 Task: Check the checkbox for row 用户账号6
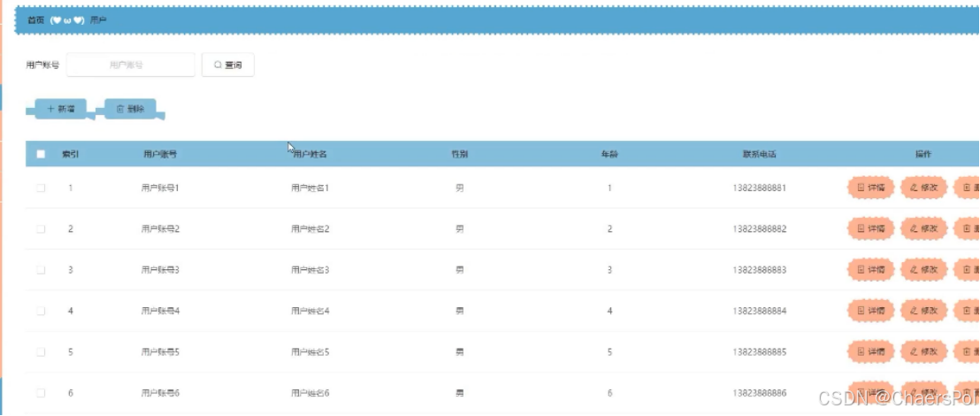click(41, 393)
